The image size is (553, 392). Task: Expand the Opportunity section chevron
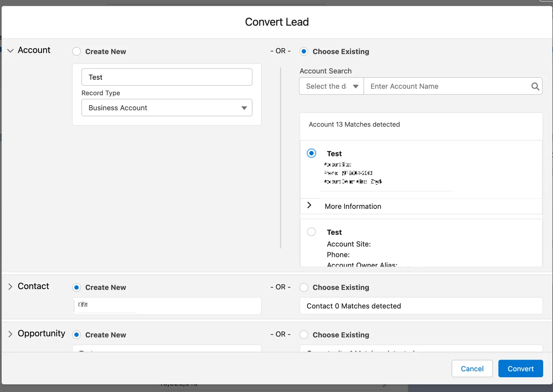point(11,334)
